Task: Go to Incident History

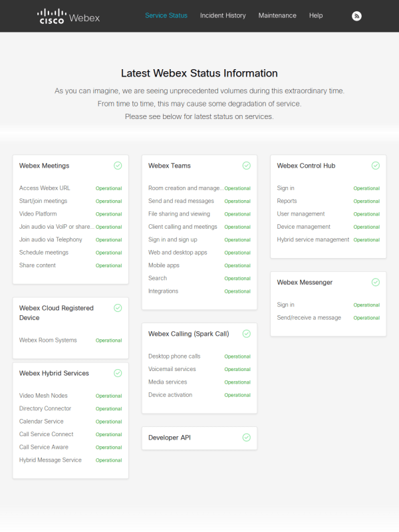Action: [x=223, y=15]
